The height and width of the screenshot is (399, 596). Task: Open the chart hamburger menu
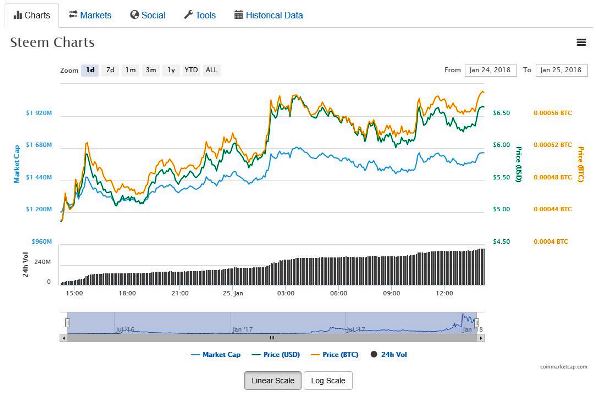click(581, 43)
